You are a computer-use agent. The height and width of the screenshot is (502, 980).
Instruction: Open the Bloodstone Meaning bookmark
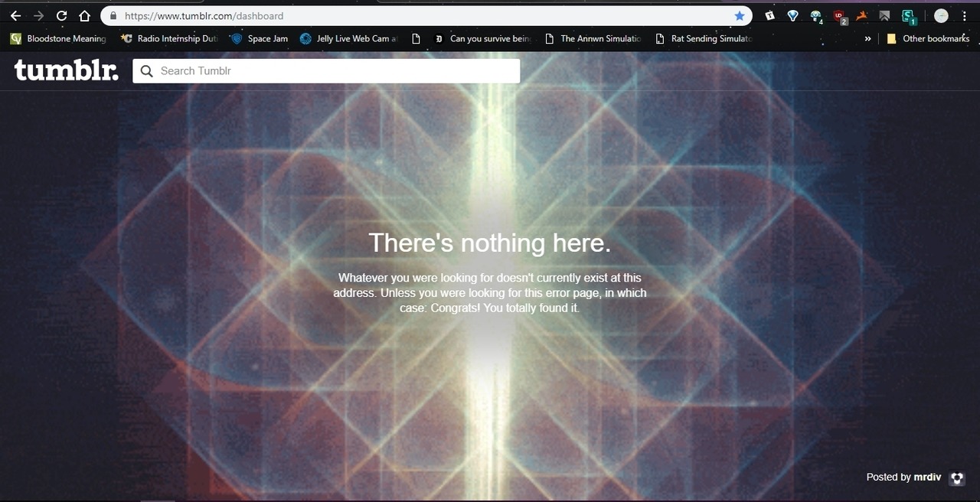58,38
